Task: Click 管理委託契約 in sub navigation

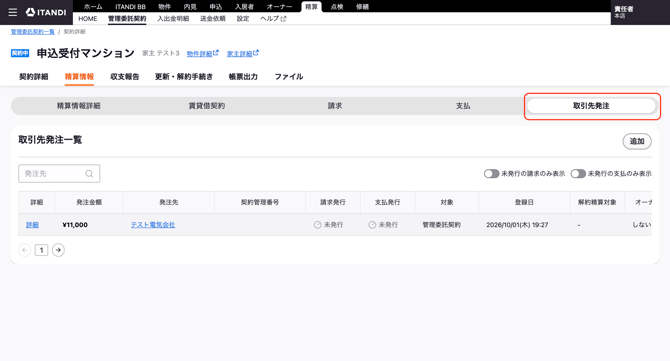Action: tap(127, 19)
